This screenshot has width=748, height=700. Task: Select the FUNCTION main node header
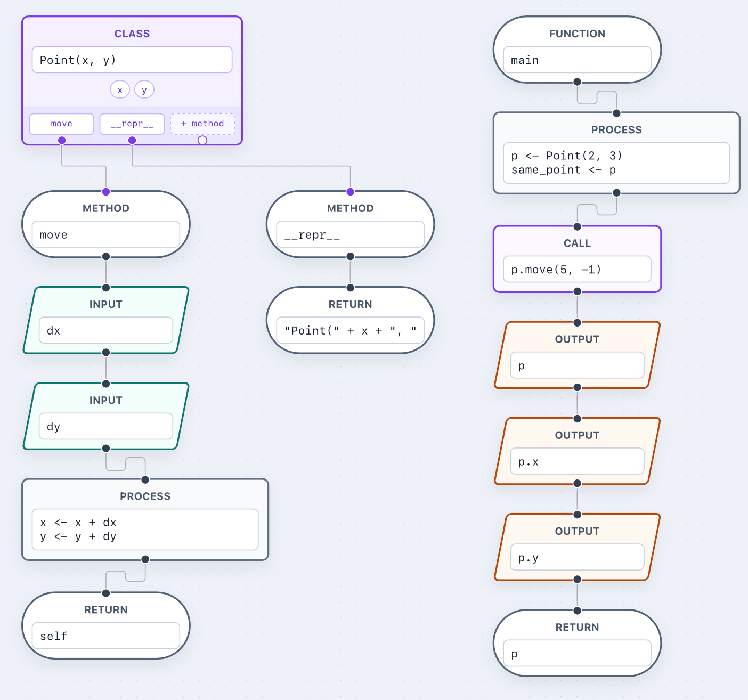click(578, 34)
